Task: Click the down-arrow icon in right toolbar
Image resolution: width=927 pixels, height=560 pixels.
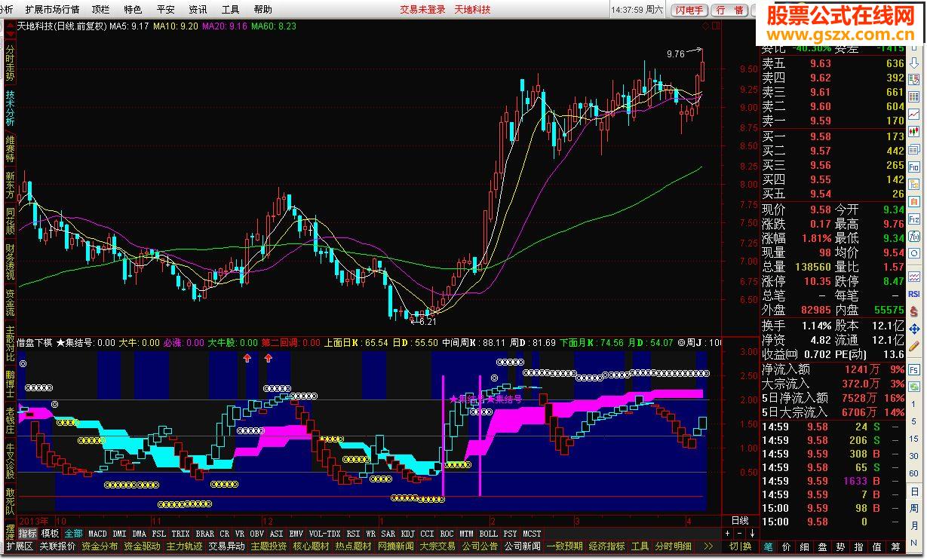Action: pyautogui.click(x=914, y=61)
